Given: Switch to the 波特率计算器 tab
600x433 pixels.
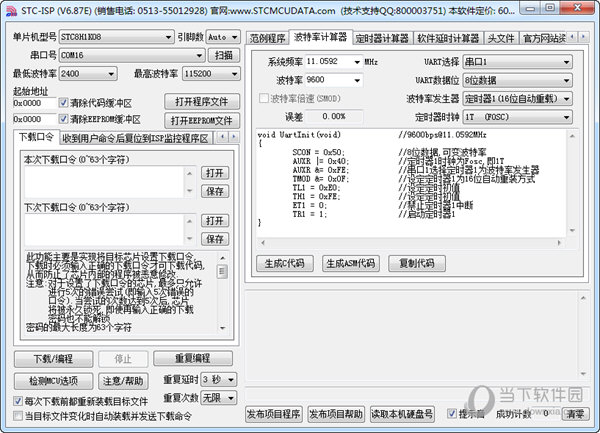Looking at the screenshot, I should coord(320,37).
